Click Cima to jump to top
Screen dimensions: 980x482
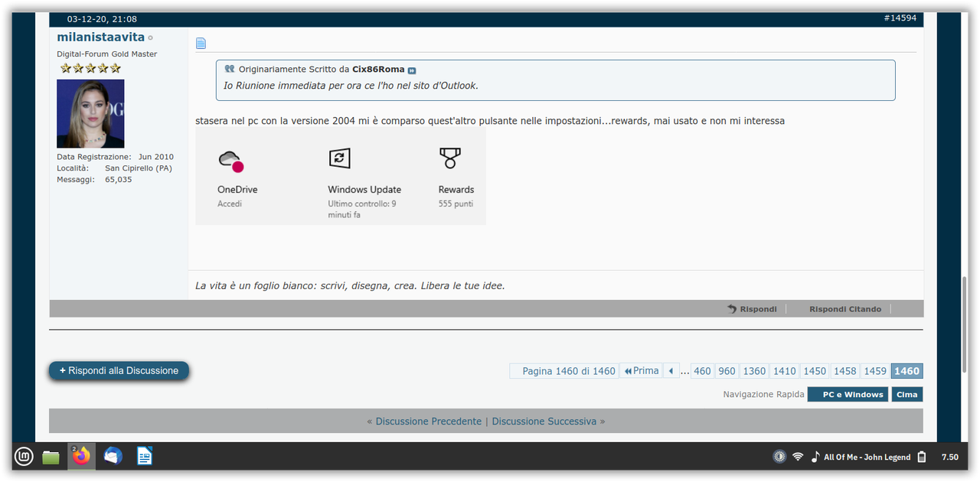[x=906, y=395]
